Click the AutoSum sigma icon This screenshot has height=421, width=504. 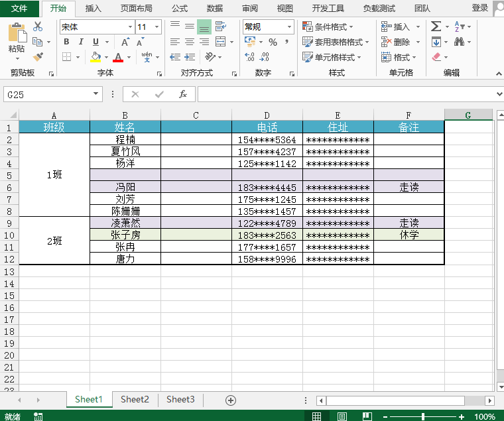436,27
